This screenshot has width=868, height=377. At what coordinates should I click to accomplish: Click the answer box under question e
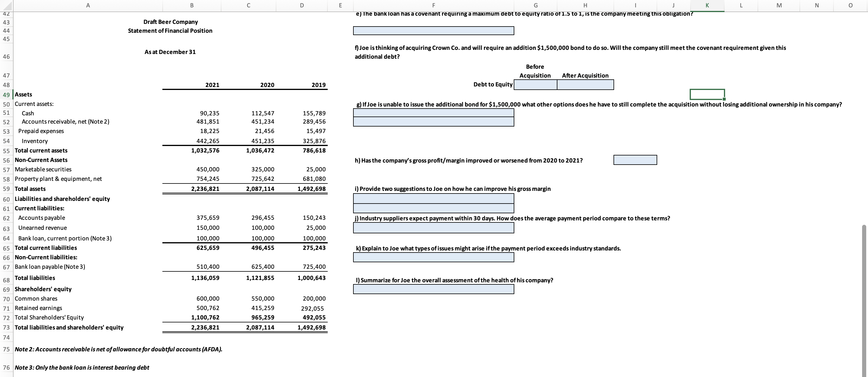[433, 31]
